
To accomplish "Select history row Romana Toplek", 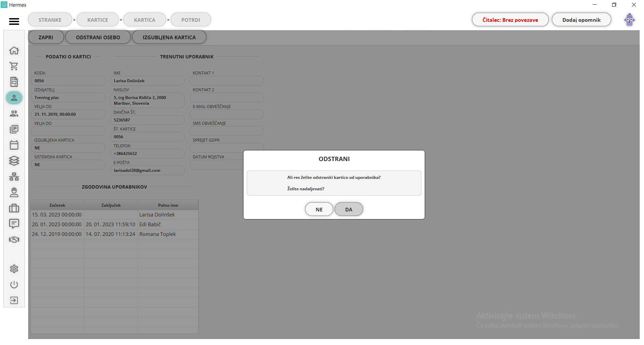I will [x=114, y=234].
